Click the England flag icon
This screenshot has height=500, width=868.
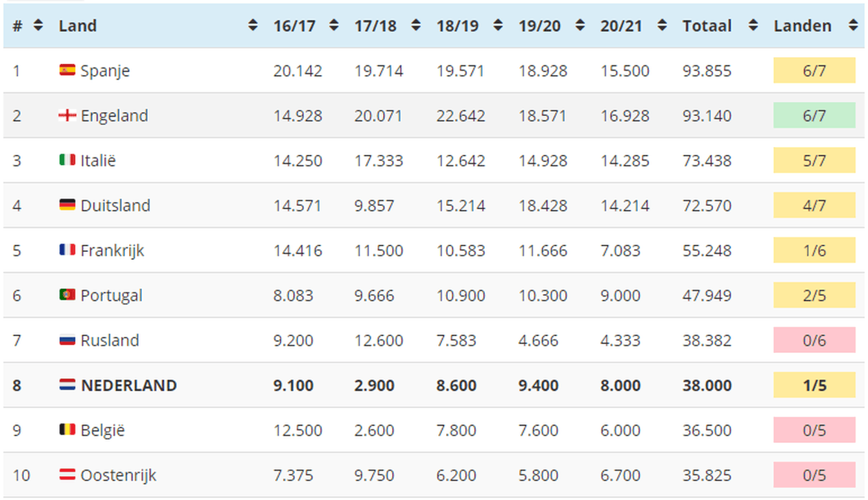click(67, 115)
